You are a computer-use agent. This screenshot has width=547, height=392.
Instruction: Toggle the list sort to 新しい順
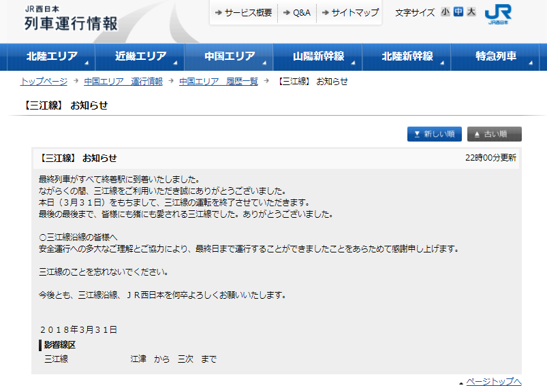[x=434, y=134]
